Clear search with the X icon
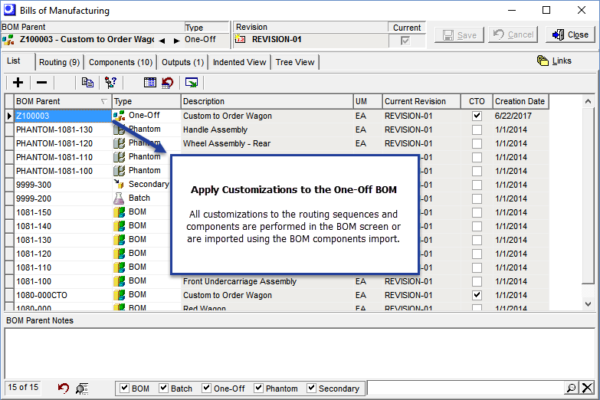 click(587, 388)
